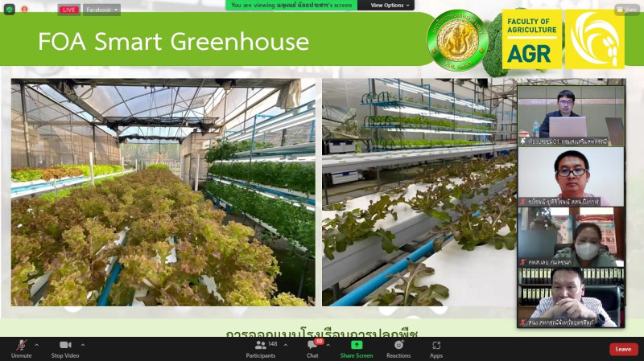Click the 148 participants count
This screenshot has height=361, width=644.
tap(273, 344)
